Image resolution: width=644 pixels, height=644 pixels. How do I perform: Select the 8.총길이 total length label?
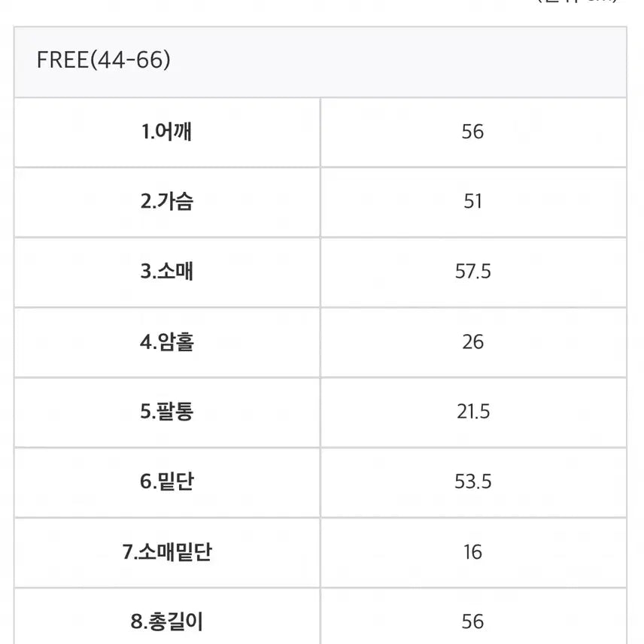coord(167,621)
